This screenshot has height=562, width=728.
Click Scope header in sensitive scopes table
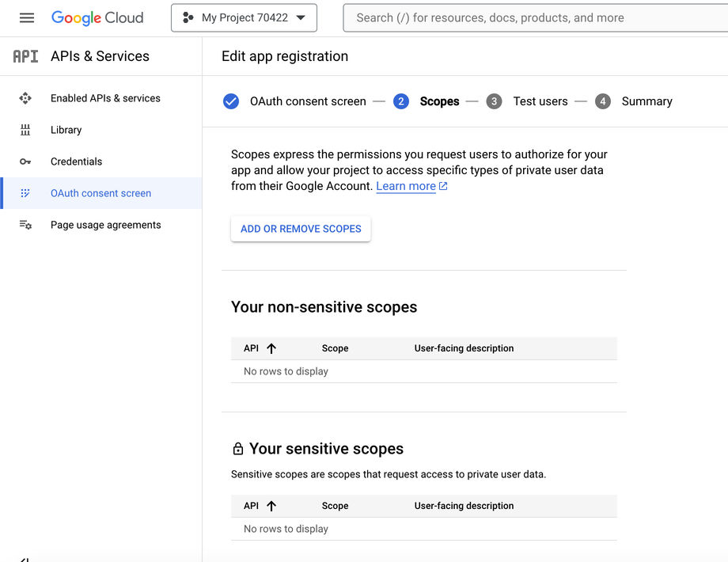[x=336, y=506]
